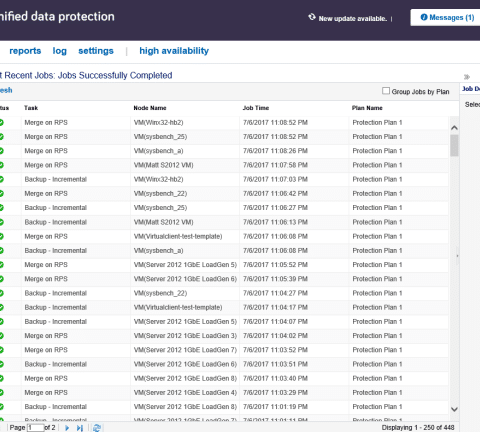Viewport: 480px width, 432px height.
Task: Select job time 7/6/2017 11:04:07 PM
Action: (x=275, y=322)
